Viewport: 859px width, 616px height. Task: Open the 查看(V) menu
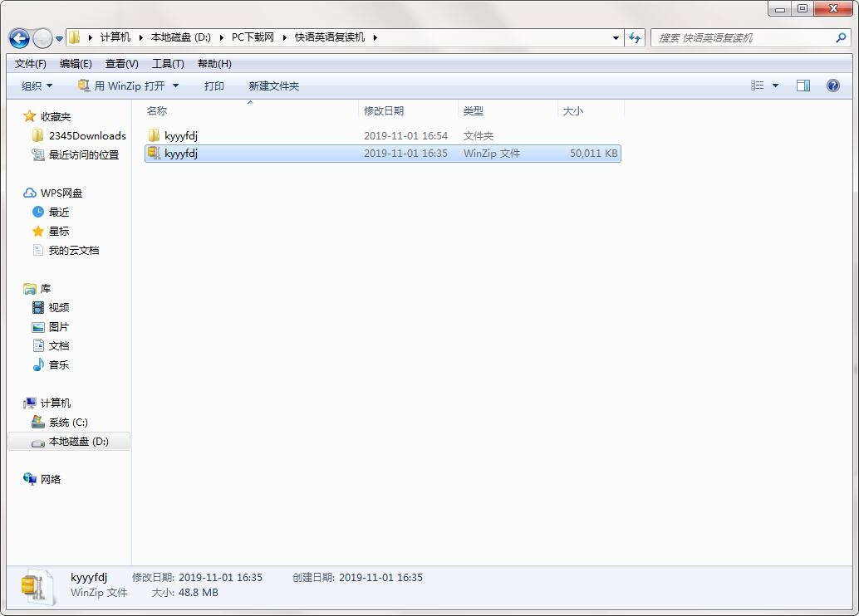121,64
